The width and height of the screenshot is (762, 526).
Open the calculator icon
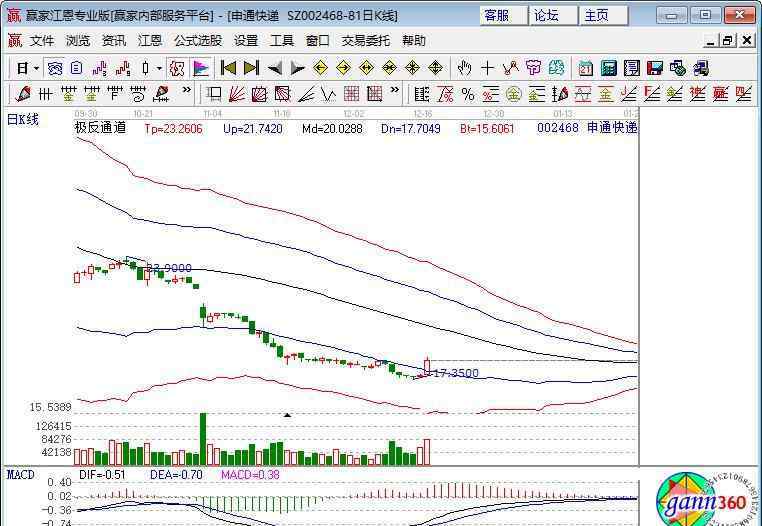coord(609,68)
